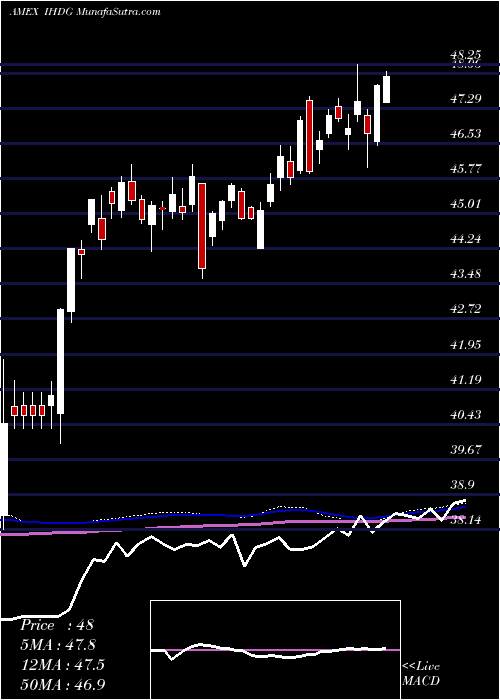Click the 45.77 price axis label
Image resolution: width=500 pixels, height=700 pixels.
pos(466,168)
